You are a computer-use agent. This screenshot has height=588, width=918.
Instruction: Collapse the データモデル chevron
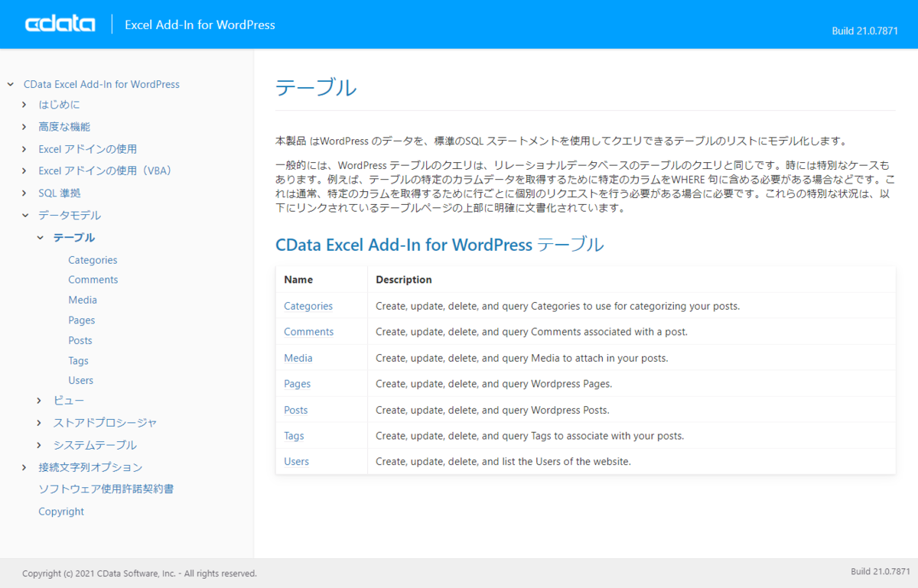coord(24,216)
